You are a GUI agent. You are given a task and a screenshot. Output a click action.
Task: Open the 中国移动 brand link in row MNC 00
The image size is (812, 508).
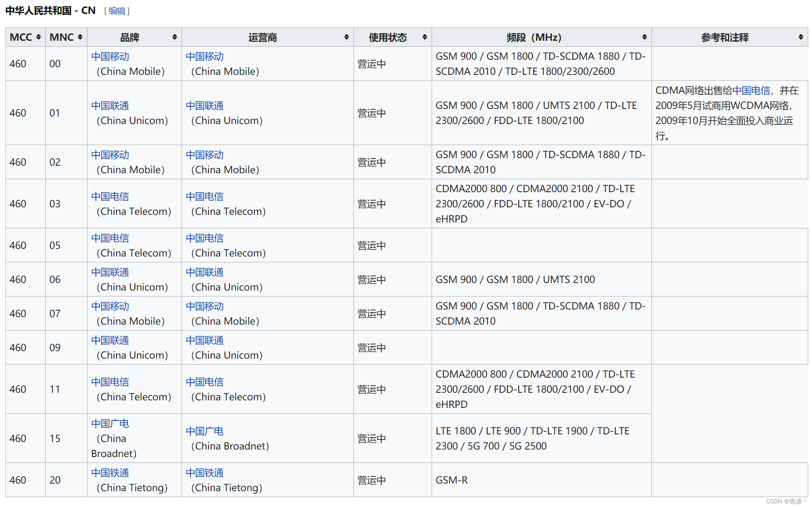tap(110, 56)
